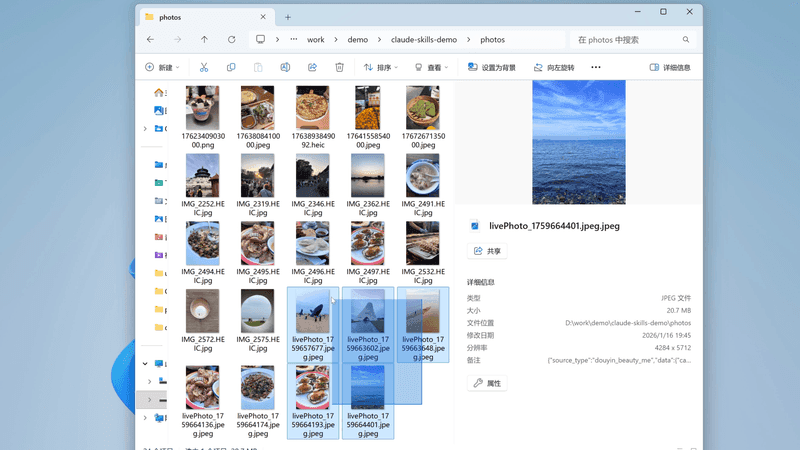Click the Share icon in toolbar
The image size is (800, 450).
click(x=312, y=67)
